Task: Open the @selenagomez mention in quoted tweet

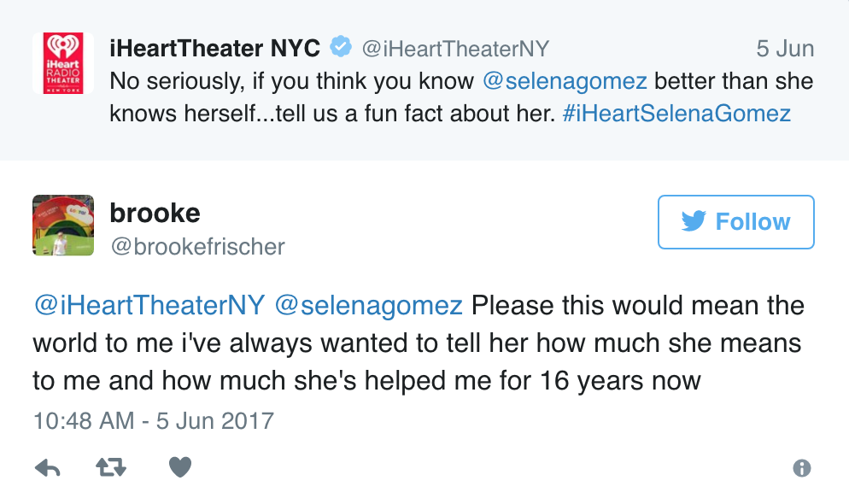Action: pyautogui.click(x=565, y=82)
